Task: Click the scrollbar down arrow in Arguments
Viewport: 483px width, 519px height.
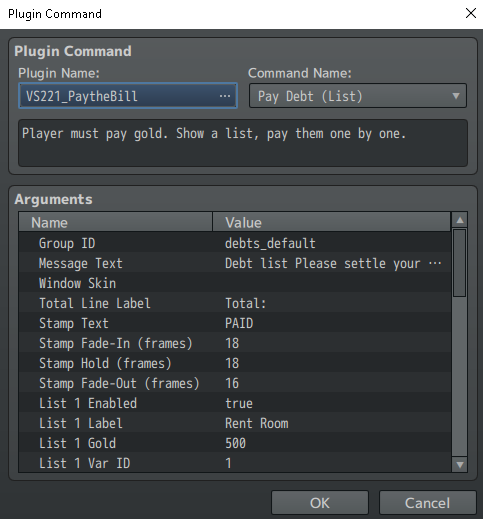Action: (460, 464)
